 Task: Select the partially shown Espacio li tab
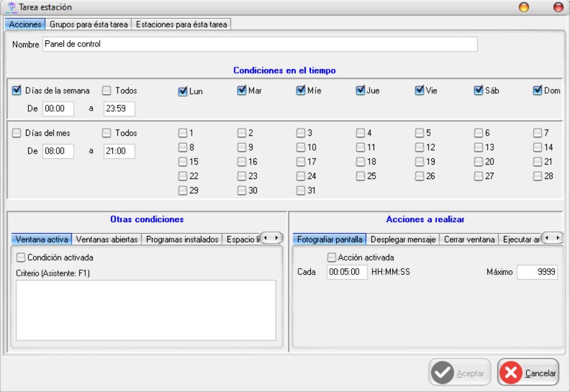tap(242, 239)
